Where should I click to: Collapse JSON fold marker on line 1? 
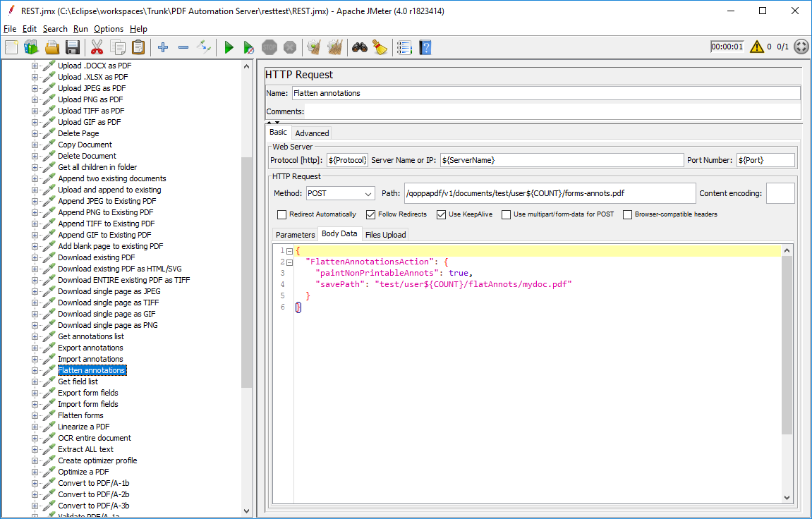[x=289, y=251]
